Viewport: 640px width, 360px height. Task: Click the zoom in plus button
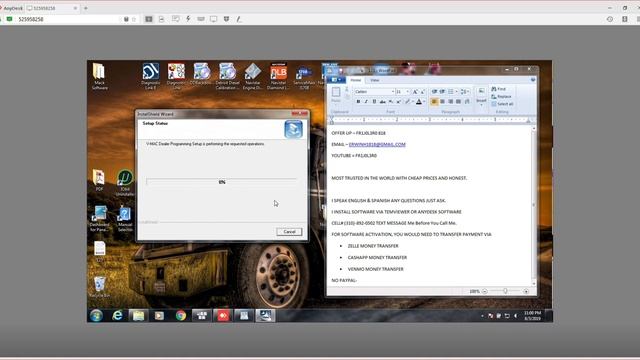526,291
